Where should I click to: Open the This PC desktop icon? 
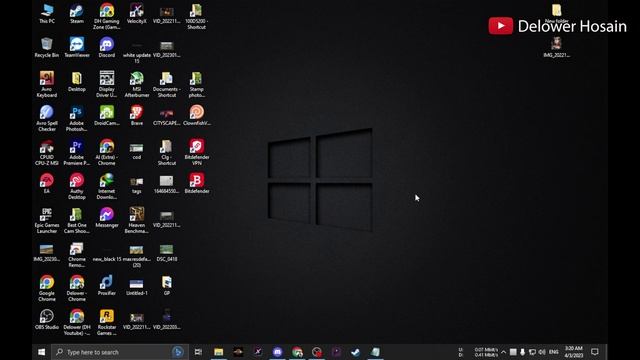pos(47,13)
